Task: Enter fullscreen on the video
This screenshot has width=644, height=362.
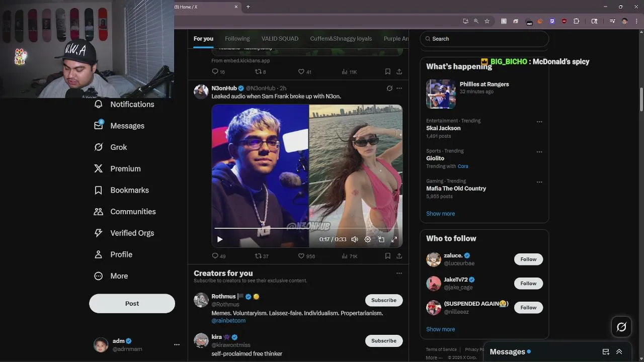Action: pos(394,239)
